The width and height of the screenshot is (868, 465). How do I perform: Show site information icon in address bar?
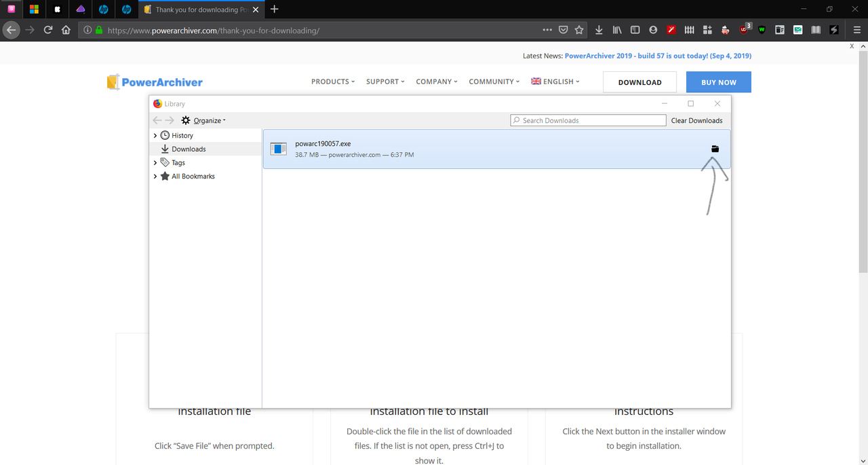click(x=87, y=31)
